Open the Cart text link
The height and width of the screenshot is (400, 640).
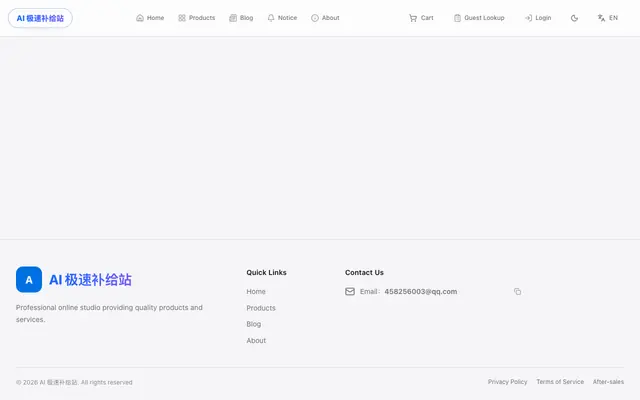click(x=427, y=18)
